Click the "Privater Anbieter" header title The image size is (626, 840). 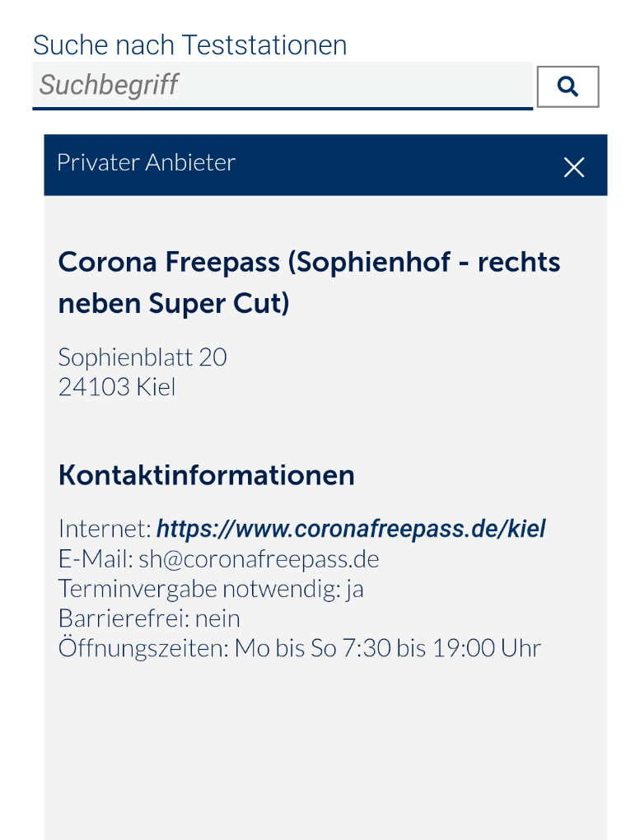pyautogui.click(x=146, y=162)
